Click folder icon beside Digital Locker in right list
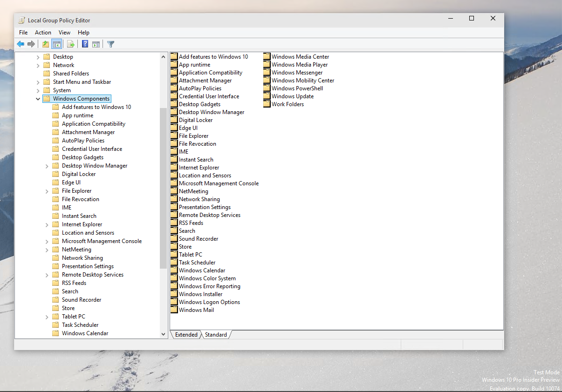Screen dimensions: 562x392 click(174, 120)
